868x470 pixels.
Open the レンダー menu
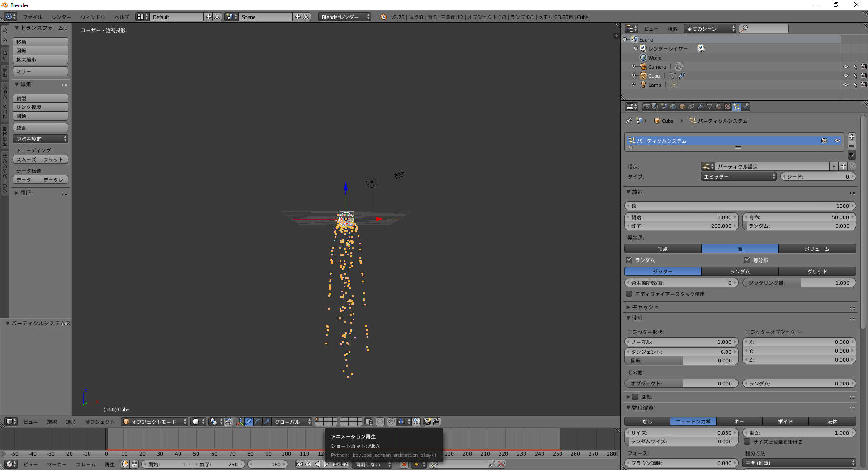point(61,17)
